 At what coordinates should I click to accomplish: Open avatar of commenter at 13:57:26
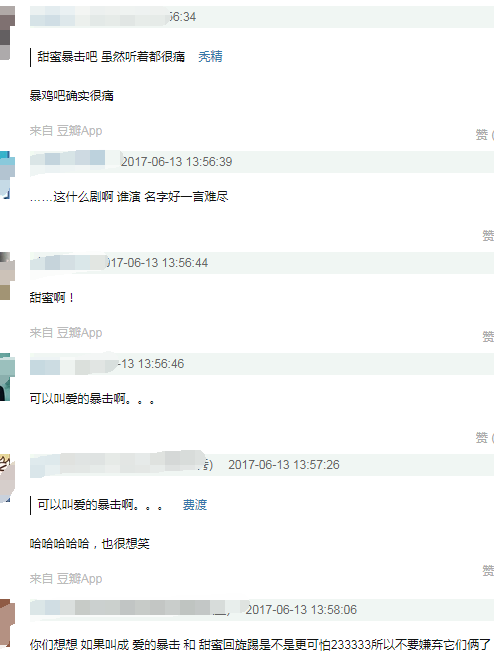click(7, 478)
